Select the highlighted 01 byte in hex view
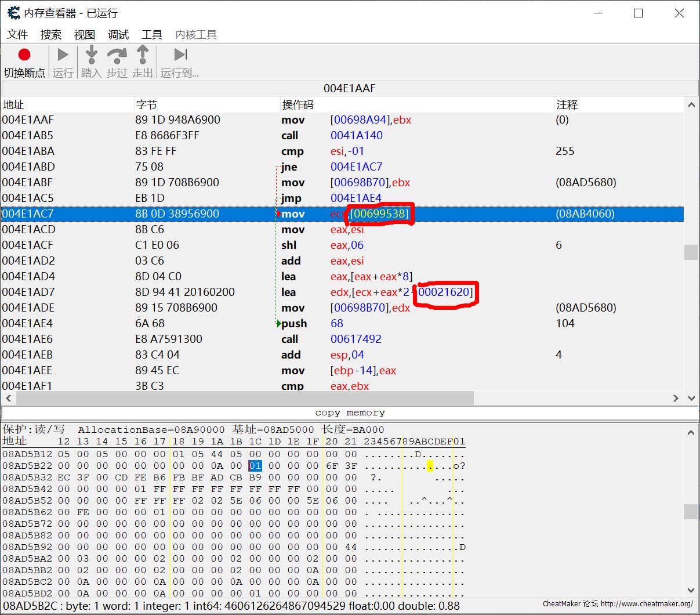This screenshot has width=700, height=615. (x=255, y=466)
